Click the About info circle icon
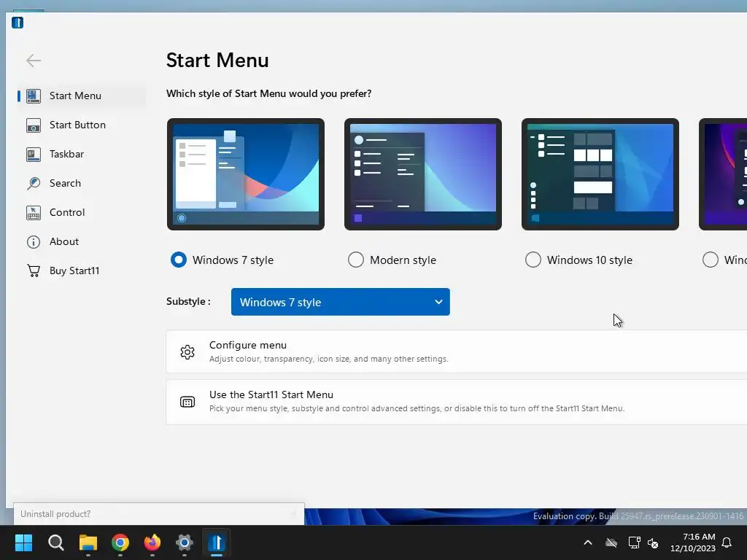 point(34,242)
